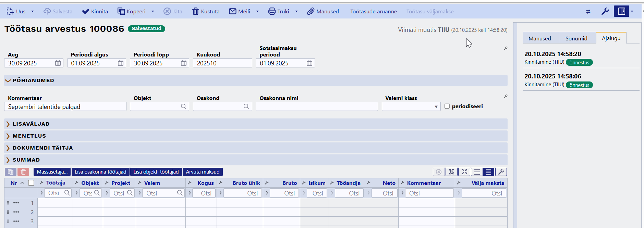Open table settings with the wrench icon

coord(501,172)
